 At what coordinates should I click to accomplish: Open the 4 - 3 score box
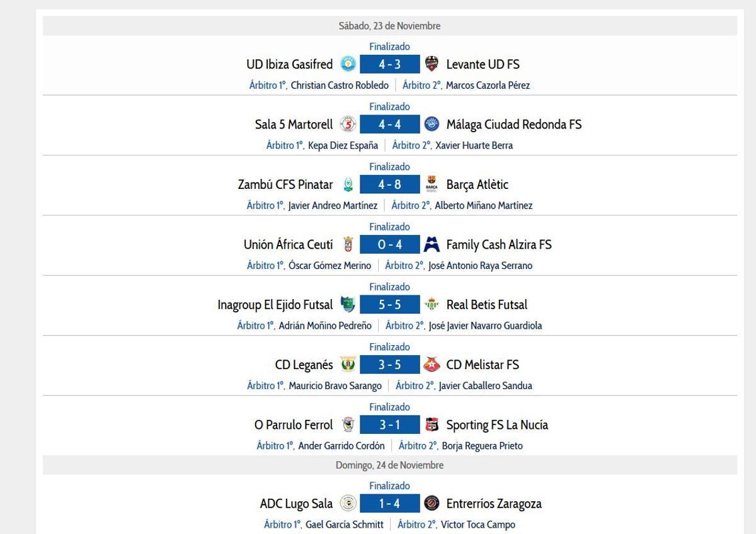click(x=389, y=64)
